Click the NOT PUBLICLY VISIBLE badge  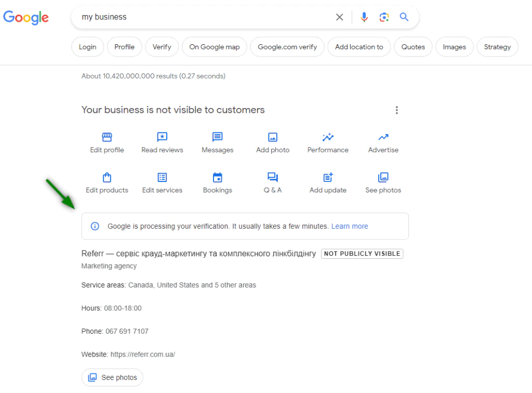(362, 254)
